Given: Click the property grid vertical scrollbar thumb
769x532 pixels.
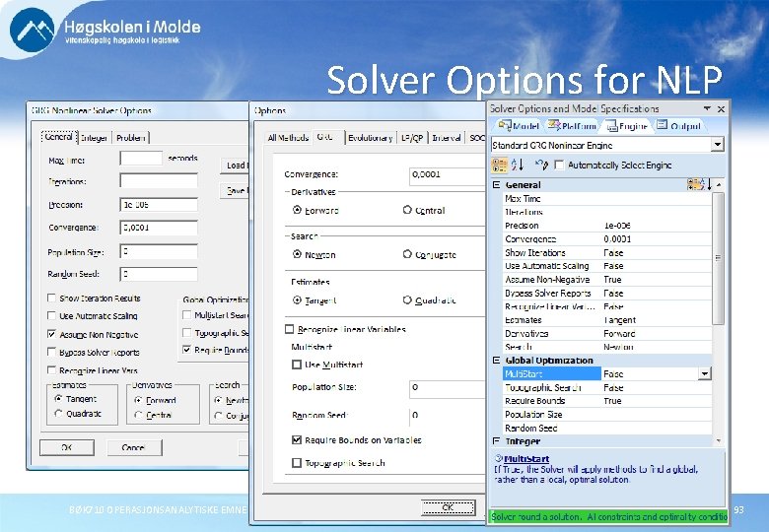Looking at the screenshot, I should click(719, 258).
